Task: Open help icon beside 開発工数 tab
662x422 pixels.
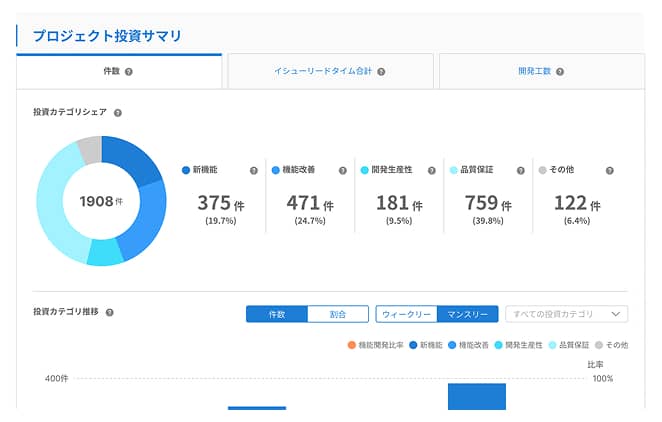Action: tap(560, 72)
